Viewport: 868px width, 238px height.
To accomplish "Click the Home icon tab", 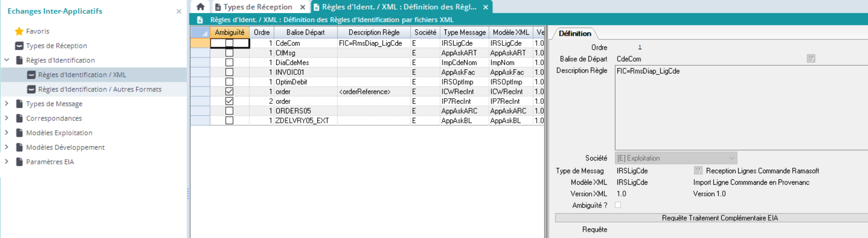I will click(200, 7).
